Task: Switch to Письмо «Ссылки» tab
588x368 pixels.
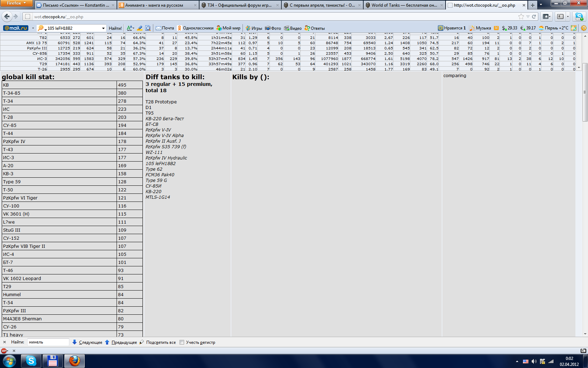Action: [x=76, y=5]
